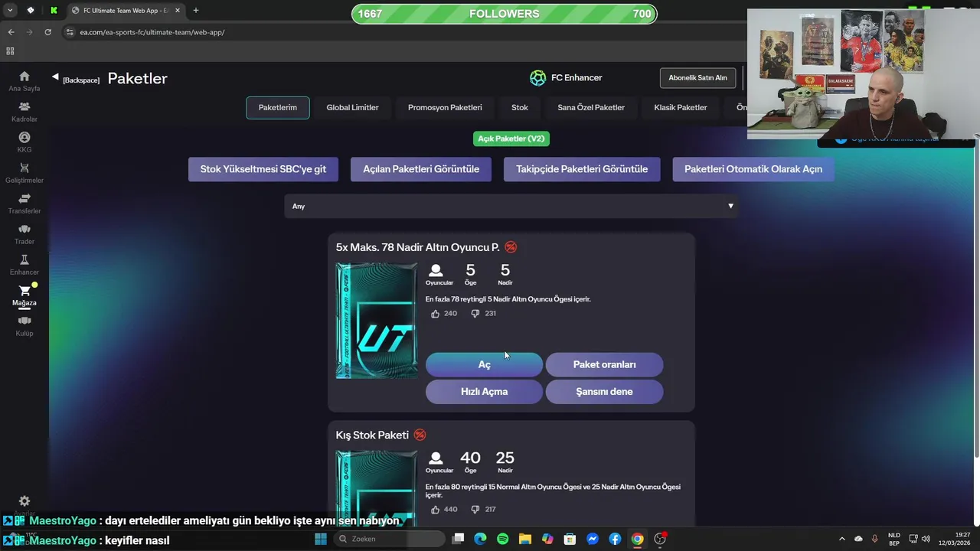Image resolution: width=980 pixels, height=551 pixels.
Task: Click Açılan Paketleri Görüntüle button
Action: 421,169
